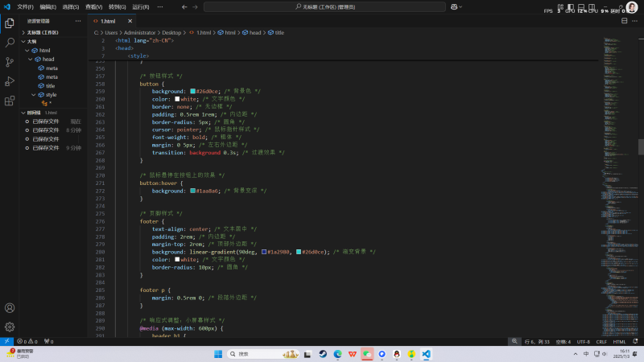Image resolution: width=644 pixels, height=362 pixels.
Task: Open QQ penguin icon in the taskbar
Action: click(x=397, y=354)
